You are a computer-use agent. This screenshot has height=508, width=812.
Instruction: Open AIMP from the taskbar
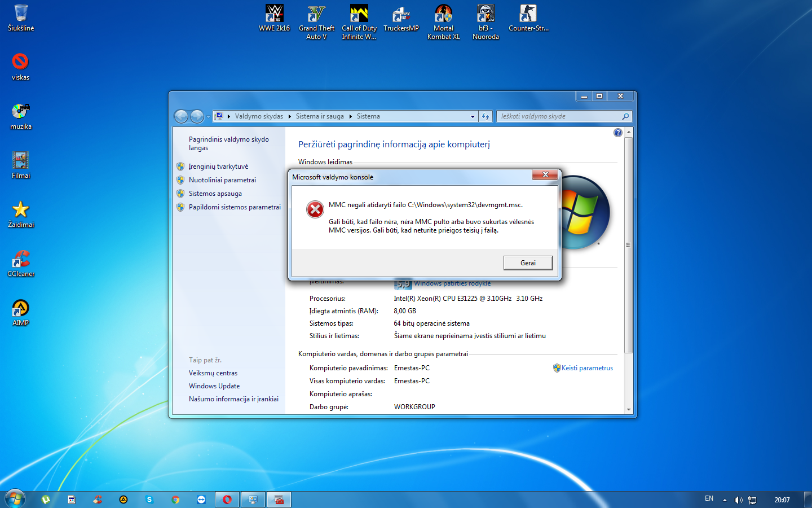click(123, 500)
